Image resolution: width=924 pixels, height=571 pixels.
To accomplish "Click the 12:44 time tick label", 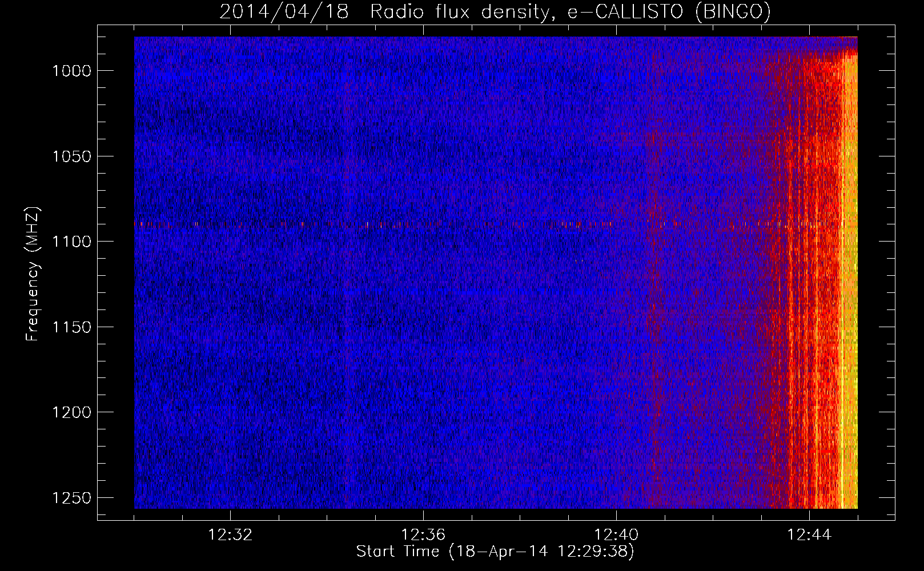I will coord(809,535).
